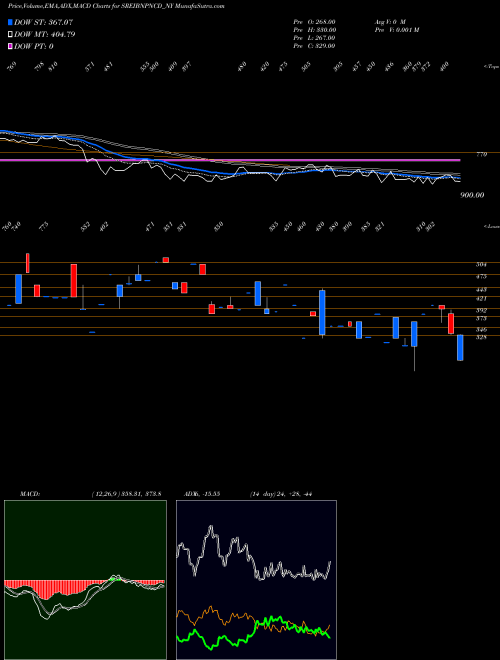Click the magenta horizontal line in the EMA chart
This screenshot has width=500, height=660.
pos(230,160)
